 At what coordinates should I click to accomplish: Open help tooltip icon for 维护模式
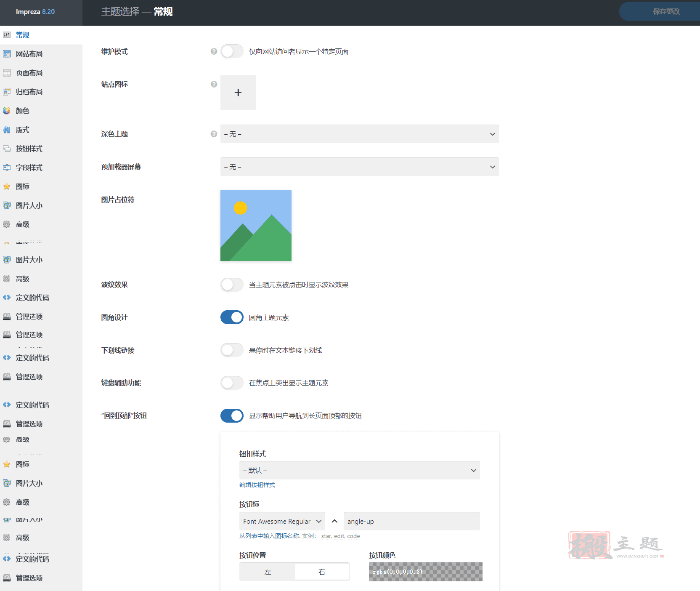pyautogui.click(x=214, y=51)
